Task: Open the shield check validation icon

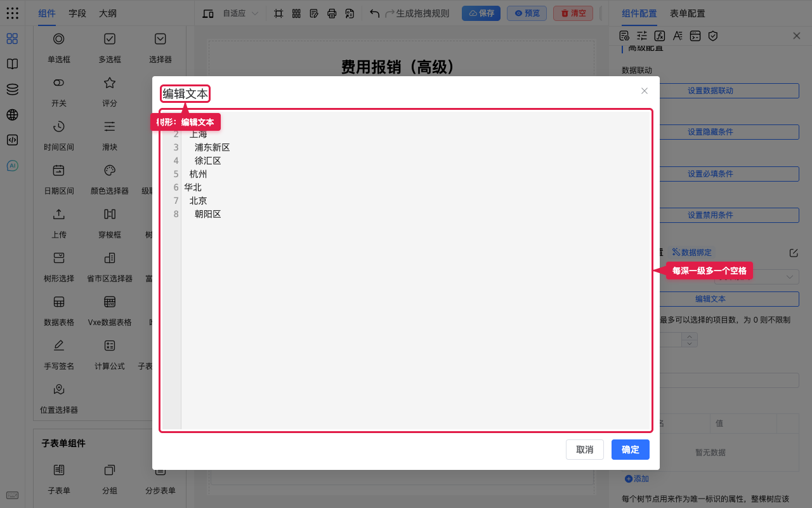Action: tap(713, 36)
